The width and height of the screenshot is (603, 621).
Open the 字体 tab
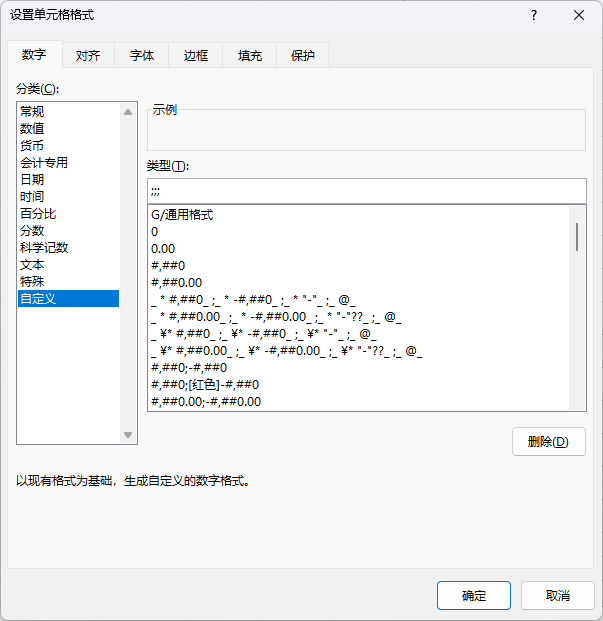[142, 56]
